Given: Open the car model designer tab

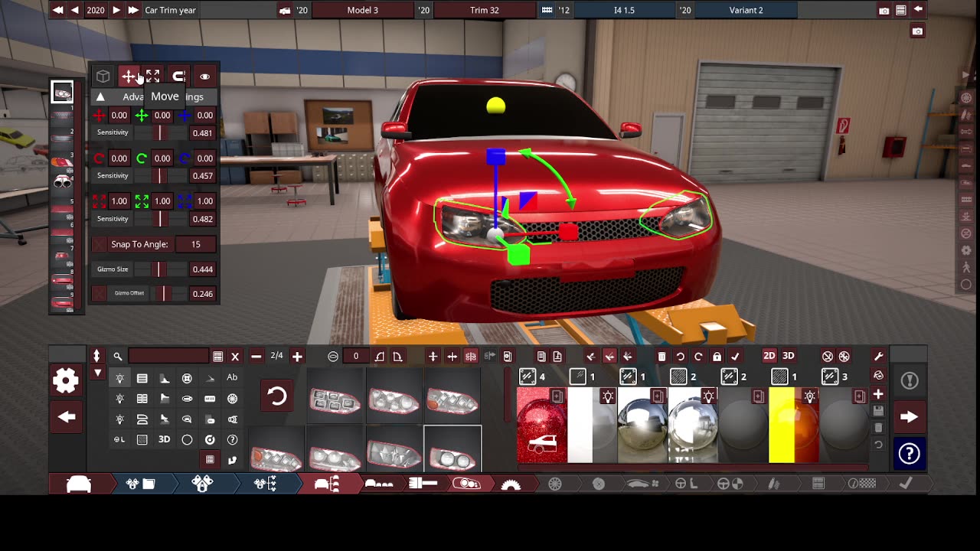Looking at the screenshot, I should pos(80,484).
